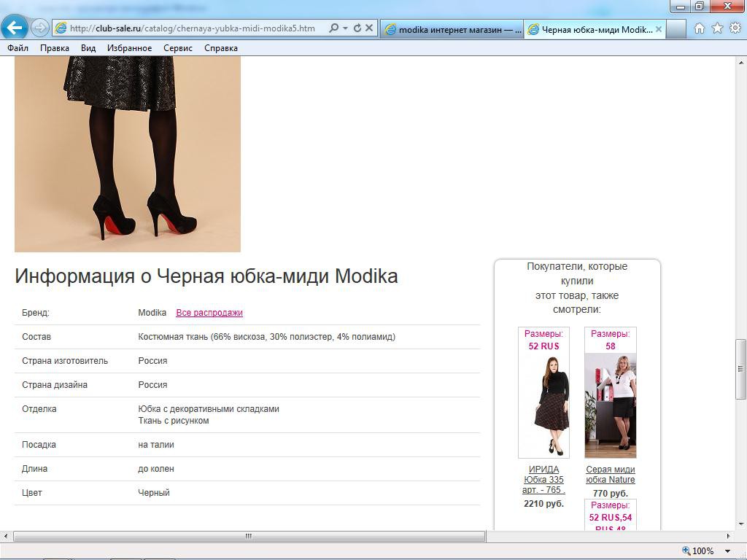Screen dimensions: 747x560
Task: Open the Избранное menu
Action: coord(129,48)
